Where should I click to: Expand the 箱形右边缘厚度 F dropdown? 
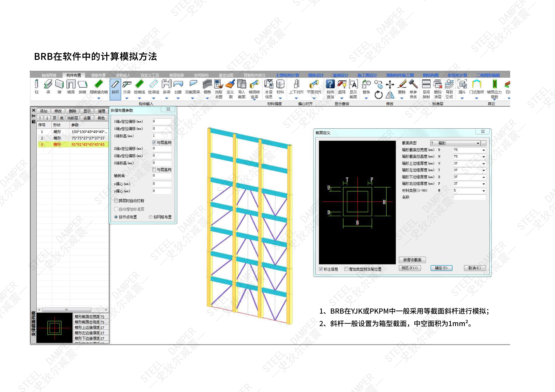coord(484,184)
